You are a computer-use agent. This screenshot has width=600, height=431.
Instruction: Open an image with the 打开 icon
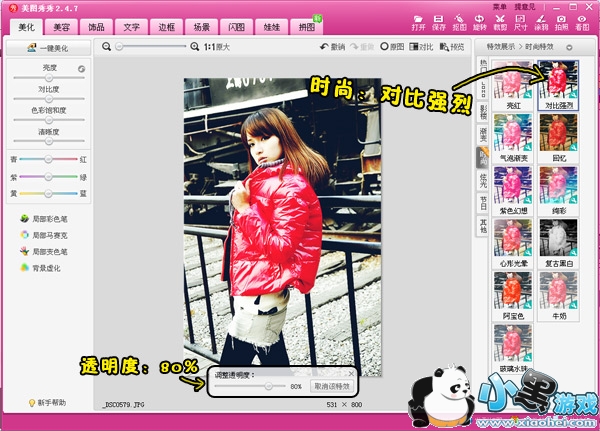(x=418, y=23)
